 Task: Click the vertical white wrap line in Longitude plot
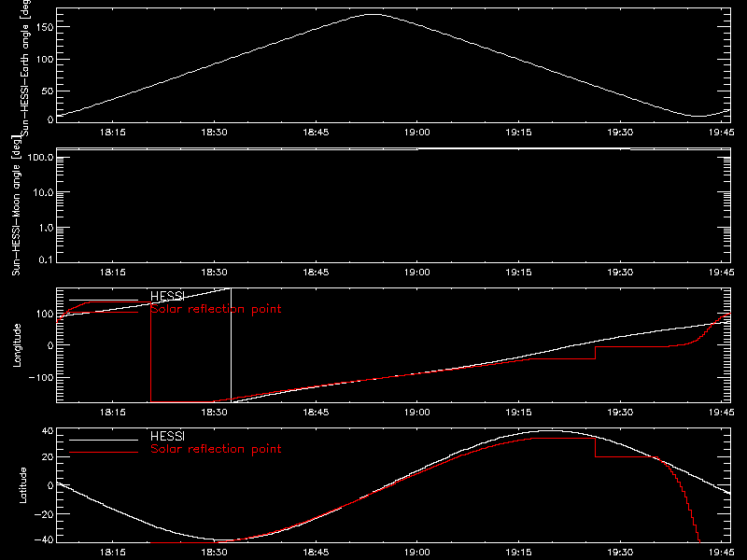231,345
